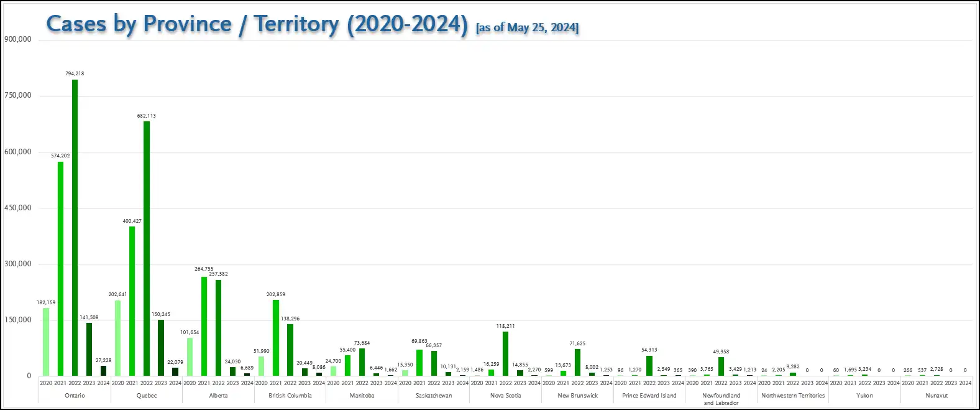Select the Ontario 2020 bar labeled 182,159
Viewport: 980px width, 410px height.
point(46,342)
